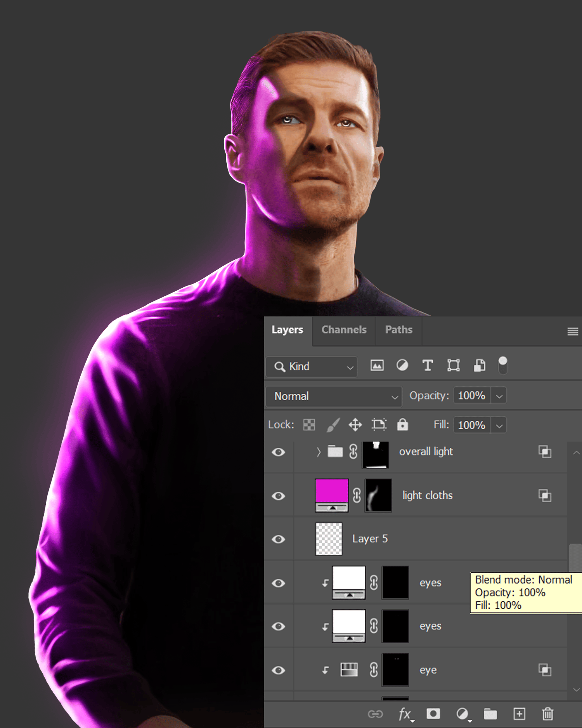Filter for shape layers icon
The image size is (582, 728).
click(453, 365)
